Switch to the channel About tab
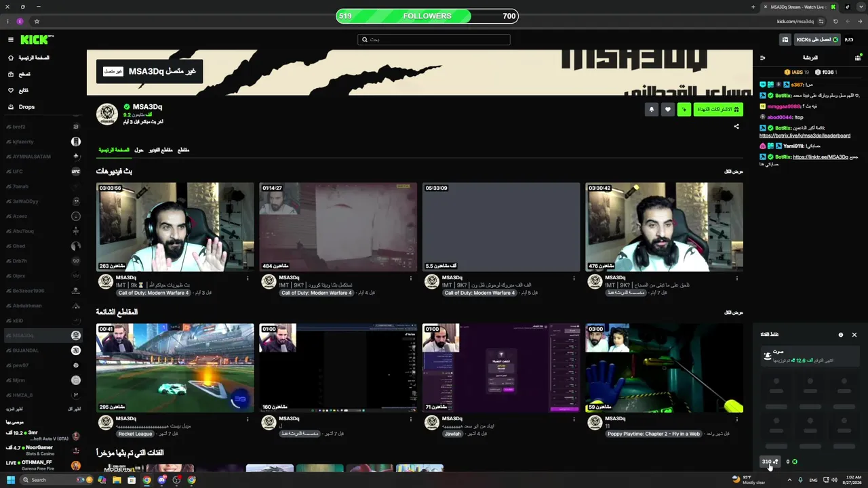868x488 pixels. (x=138, y=150)
